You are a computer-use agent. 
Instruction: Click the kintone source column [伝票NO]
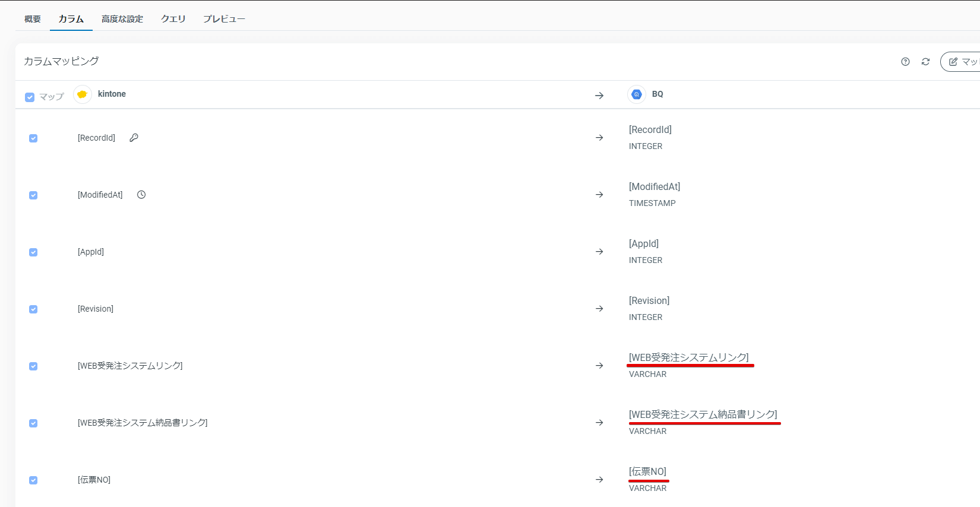coord(94,480)
